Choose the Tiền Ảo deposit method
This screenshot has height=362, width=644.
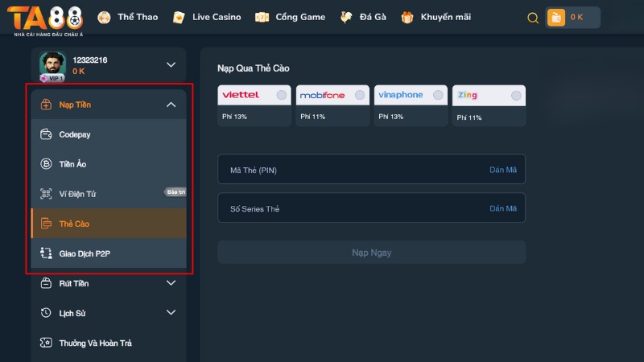coord(109,164)
